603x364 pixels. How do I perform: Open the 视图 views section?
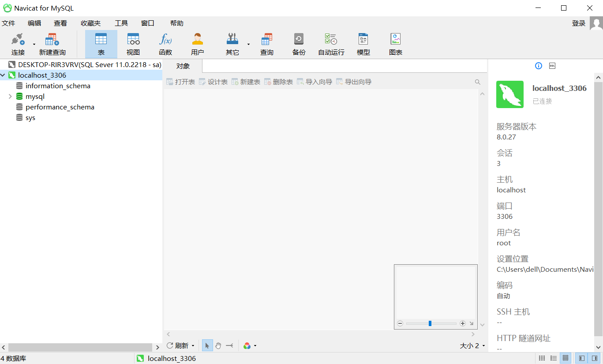click(x=133, y=44)
